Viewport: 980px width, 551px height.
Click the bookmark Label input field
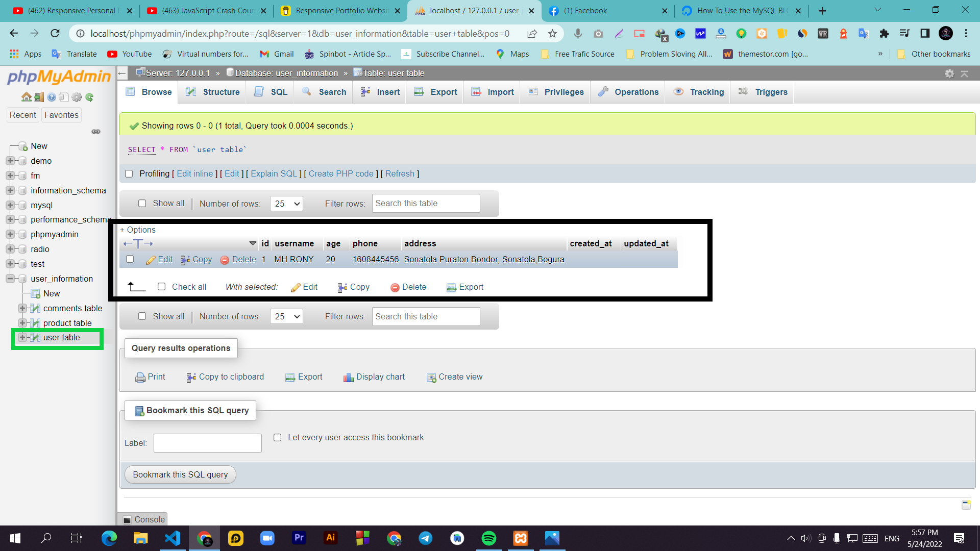point(208,443)
